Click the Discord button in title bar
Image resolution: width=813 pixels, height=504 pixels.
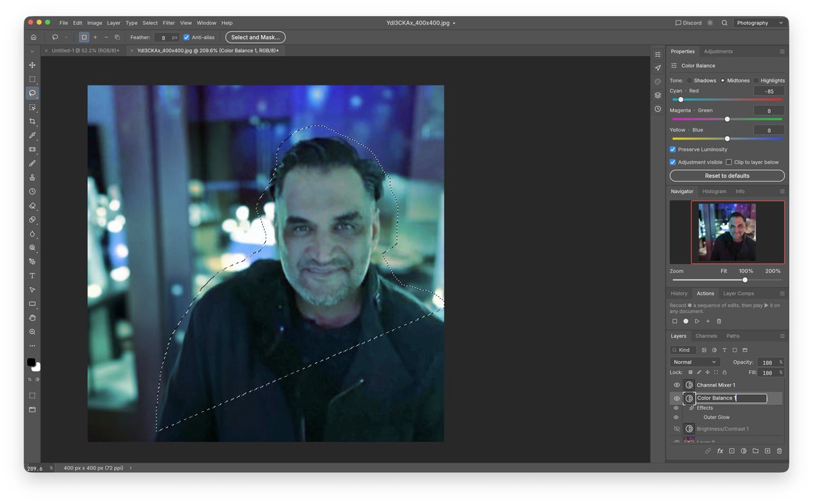pyautogui.click(x=688, y=23)
